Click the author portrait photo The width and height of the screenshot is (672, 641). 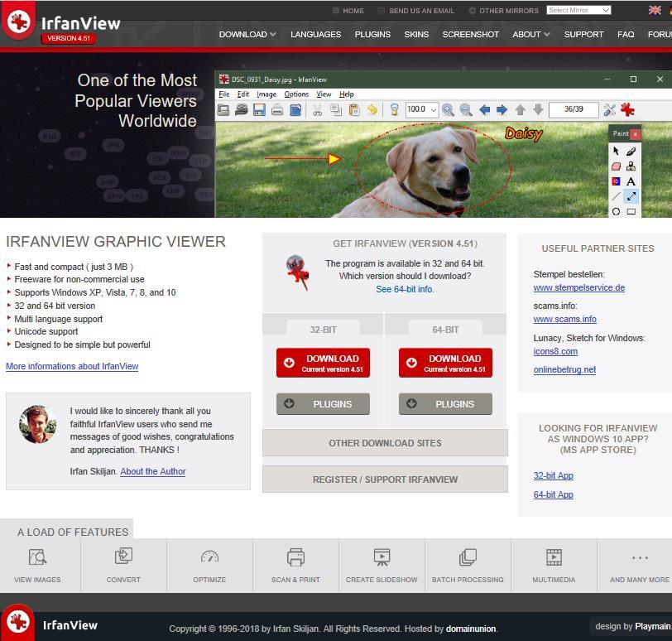pos(38,424)
